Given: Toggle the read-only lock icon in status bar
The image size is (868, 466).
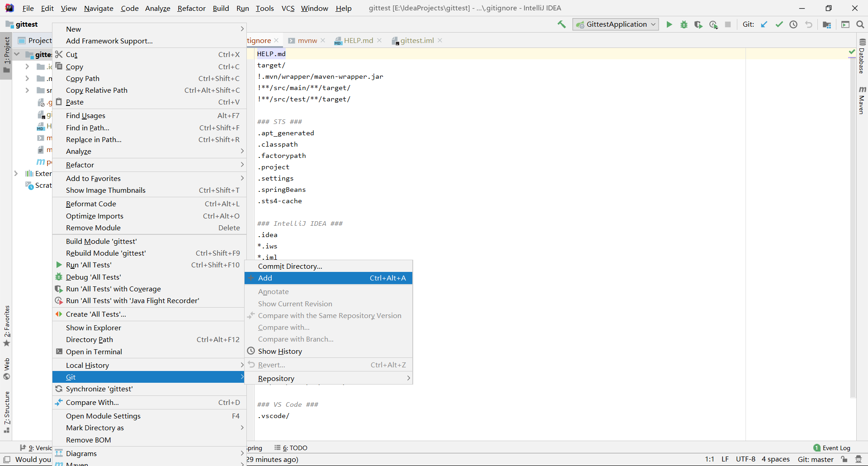Looking at the screenshot, I should 844,459.
